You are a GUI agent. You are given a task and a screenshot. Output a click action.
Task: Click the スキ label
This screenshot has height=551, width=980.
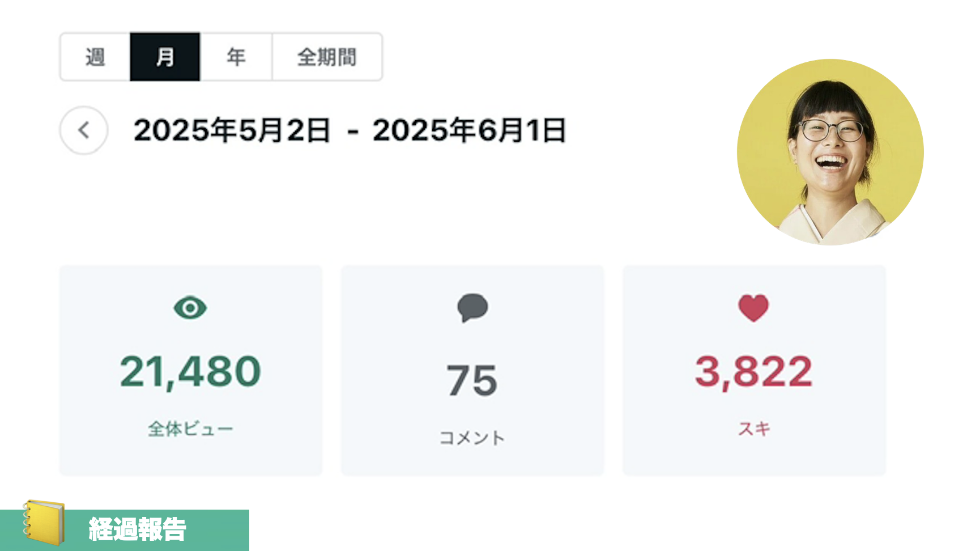tap(753, 429)
